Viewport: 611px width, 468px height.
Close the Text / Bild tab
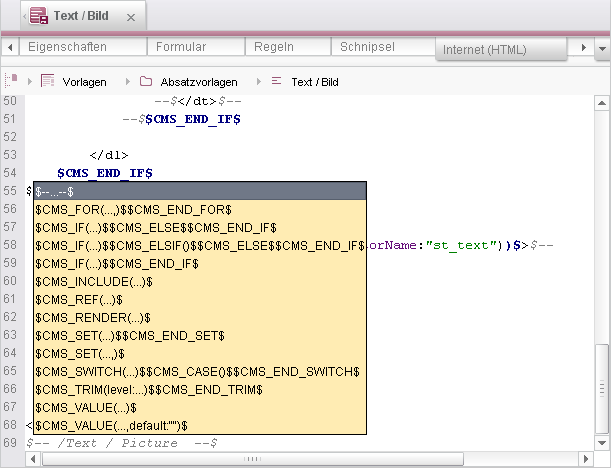[x=133, y=17]
